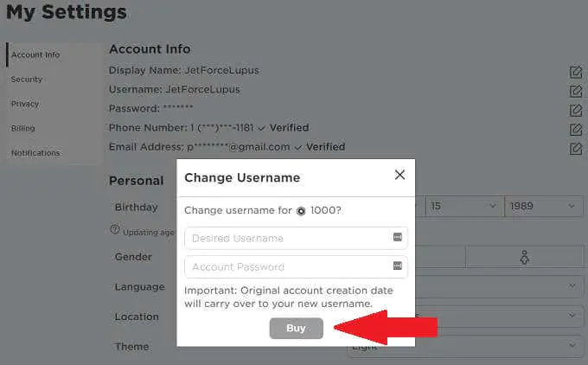Click edit icon for Password row

pos(575,110)
